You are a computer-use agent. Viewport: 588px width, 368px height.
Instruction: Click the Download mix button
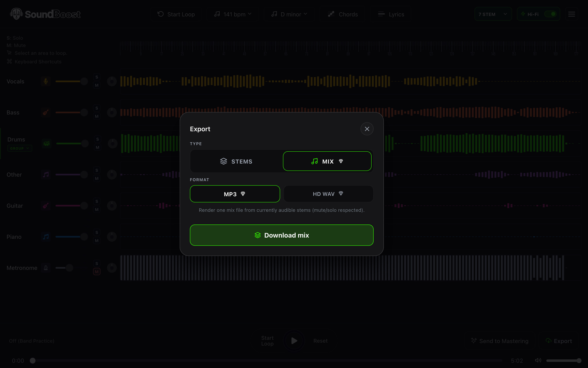(282, 235)
